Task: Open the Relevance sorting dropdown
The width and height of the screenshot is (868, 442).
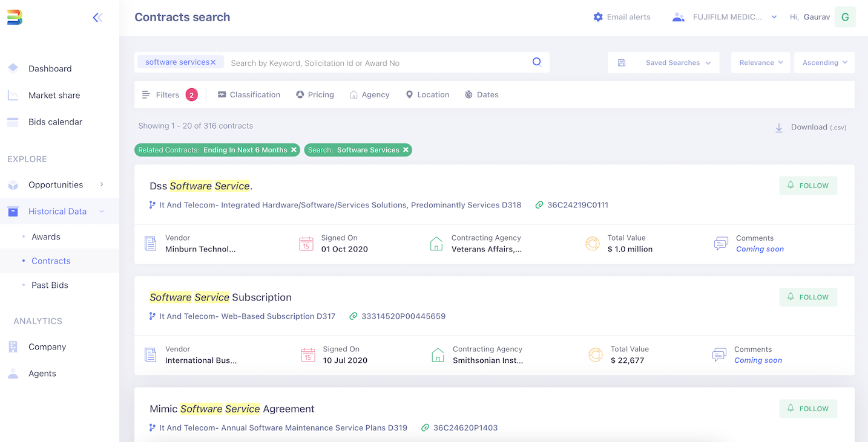Action: point(760,62)
